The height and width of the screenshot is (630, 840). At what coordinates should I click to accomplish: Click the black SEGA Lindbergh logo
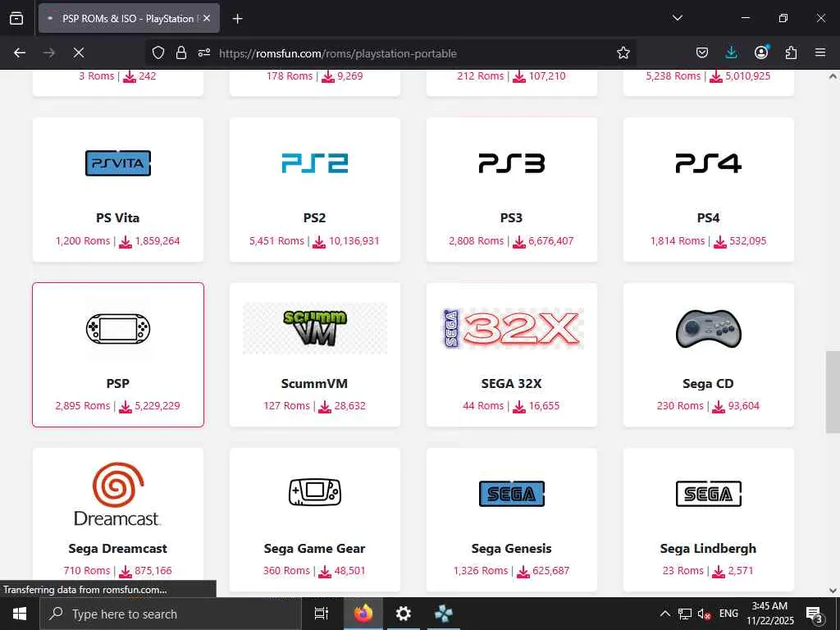tap(708, 493)
